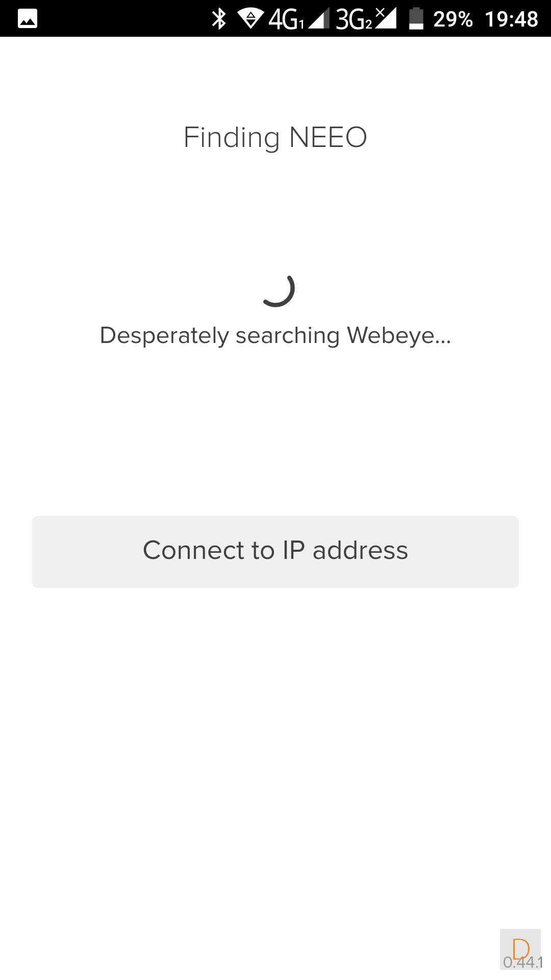Tap the loading spinner
551x980 pixels.
pos(278,290)
